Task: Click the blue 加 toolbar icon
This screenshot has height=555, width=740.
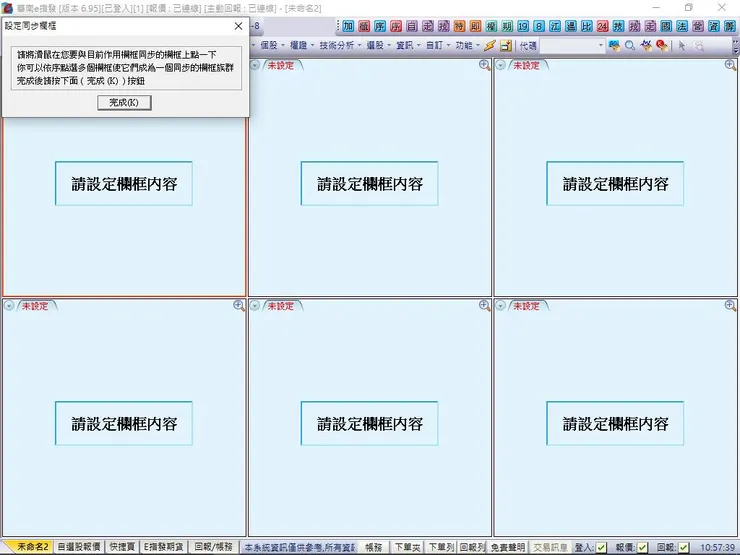Action: pyautogui.click(x=348, y=26)
